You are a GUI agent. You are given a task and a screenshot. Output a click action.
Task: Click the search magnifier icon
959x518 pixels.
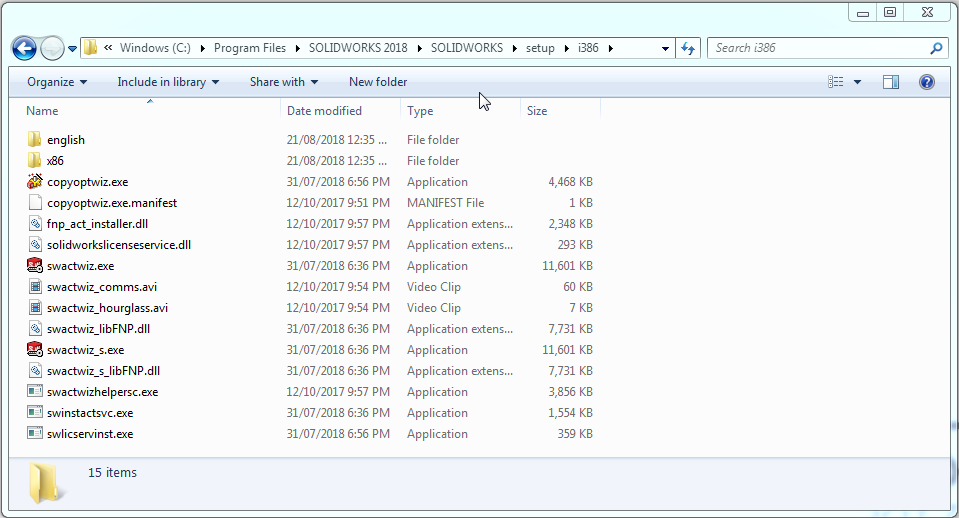click(x=936, y=48)
